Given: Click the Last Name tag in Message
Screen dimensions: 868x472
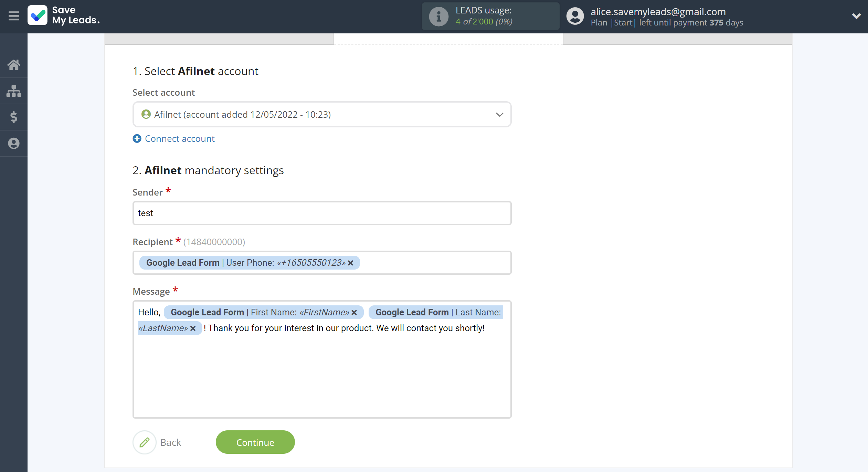Looking at the screenshot, I should coord(436,312).
